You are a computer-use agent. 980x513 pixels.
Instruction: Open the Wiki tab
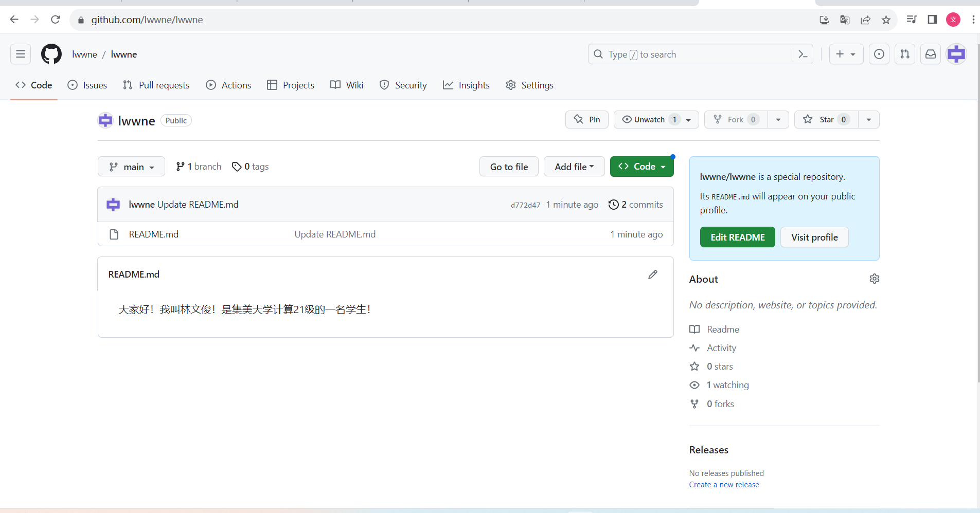click(347, 85)
